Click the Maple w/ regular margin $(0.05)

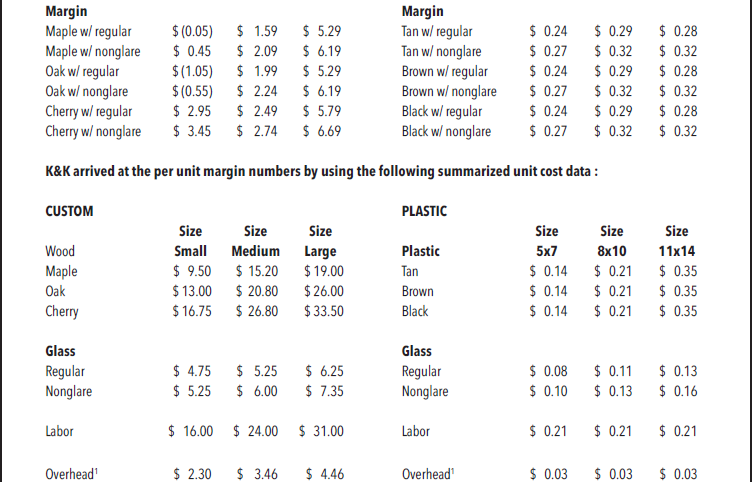point(191,31)
